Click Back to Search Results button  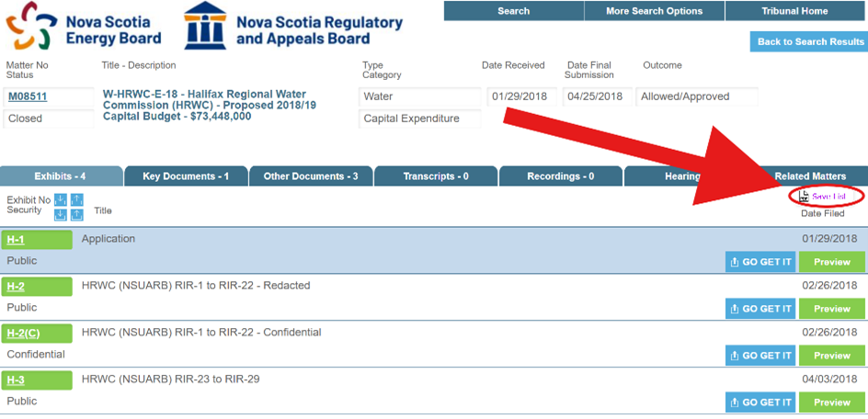click(x=809, y=42)
